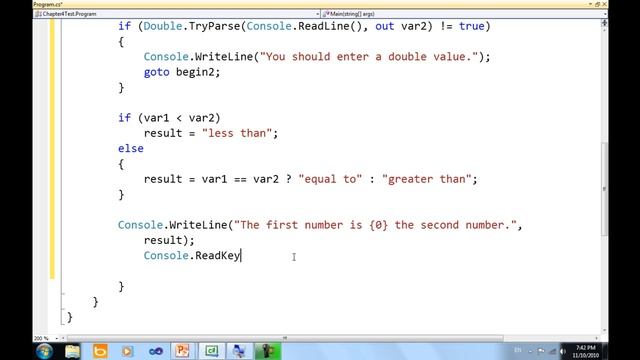Click the "result);" line
The width and height of the screenshot is (640, 360).
[x=169, y=240]
